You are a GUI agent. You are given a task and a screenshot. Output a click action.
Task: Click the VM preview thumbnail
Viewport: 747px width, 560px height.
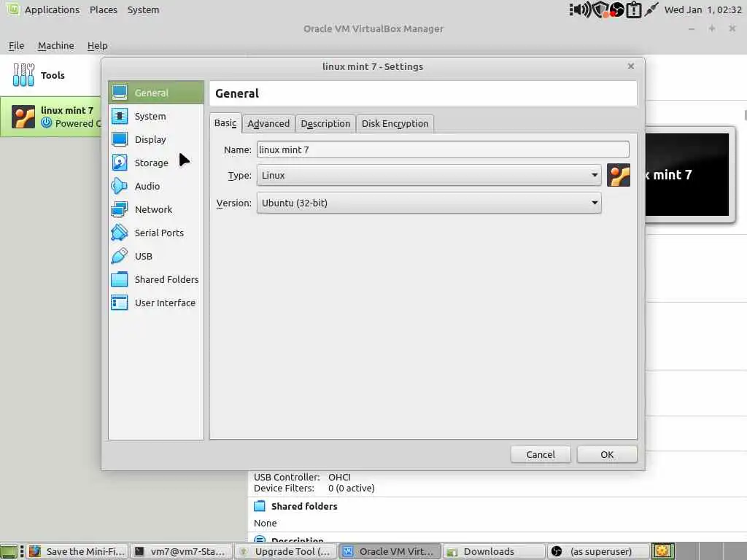point(689,175)
